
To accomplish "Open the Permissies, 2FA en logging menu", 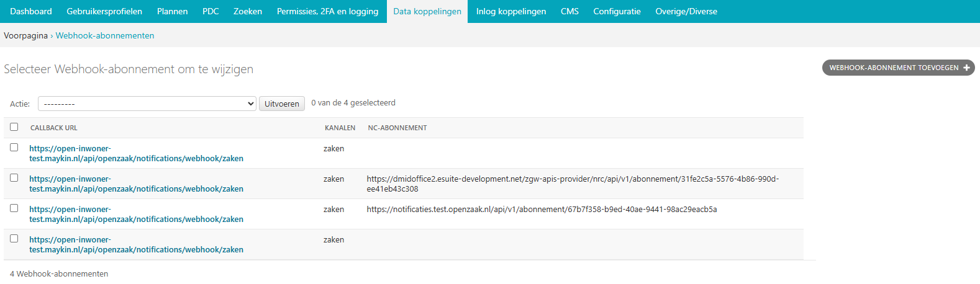I will 327,11.
